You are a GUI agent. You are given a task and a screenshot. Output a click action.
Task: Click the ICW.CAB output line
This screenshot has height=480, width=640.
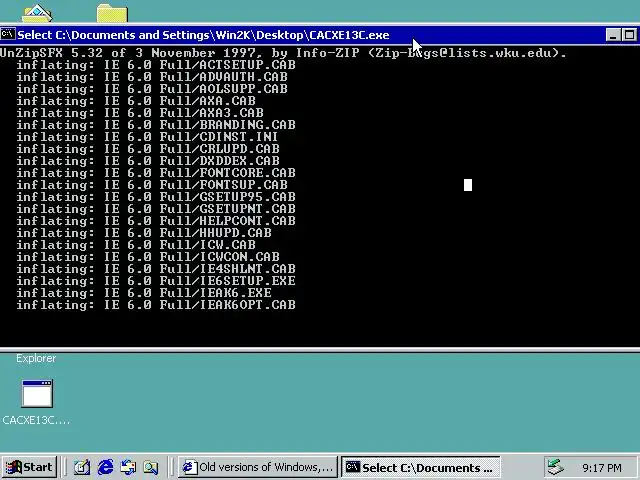(136, 245)
